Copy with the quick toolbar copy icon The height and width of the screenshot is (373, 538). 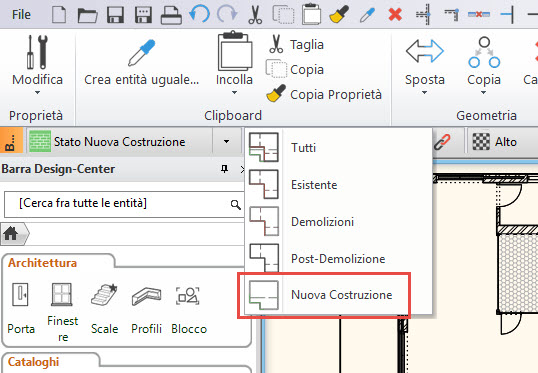pyautogui.click(x=283, y=15)
